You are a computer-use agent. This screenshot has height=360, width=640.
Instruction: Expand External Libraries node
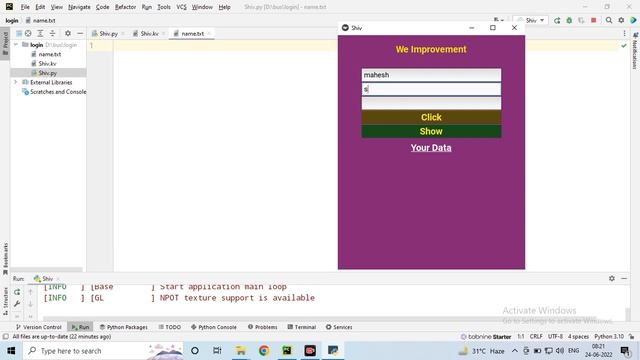click(x=16, y=82)
